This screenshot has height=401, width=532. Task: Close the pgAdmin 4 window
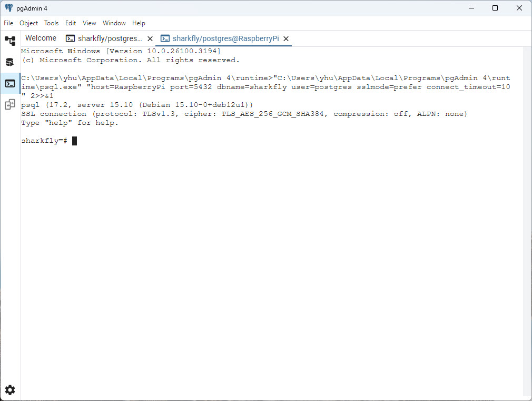519,8
